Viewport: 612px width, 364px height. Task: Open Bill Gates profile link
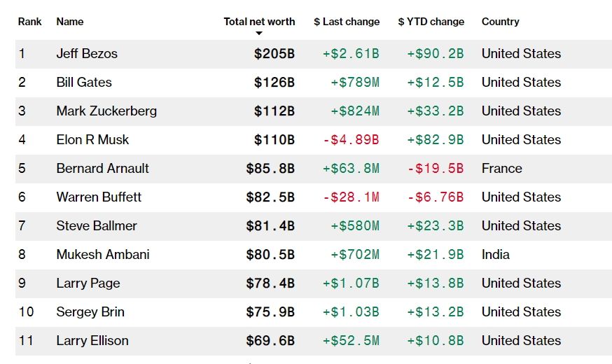click(x=84, y=83)
